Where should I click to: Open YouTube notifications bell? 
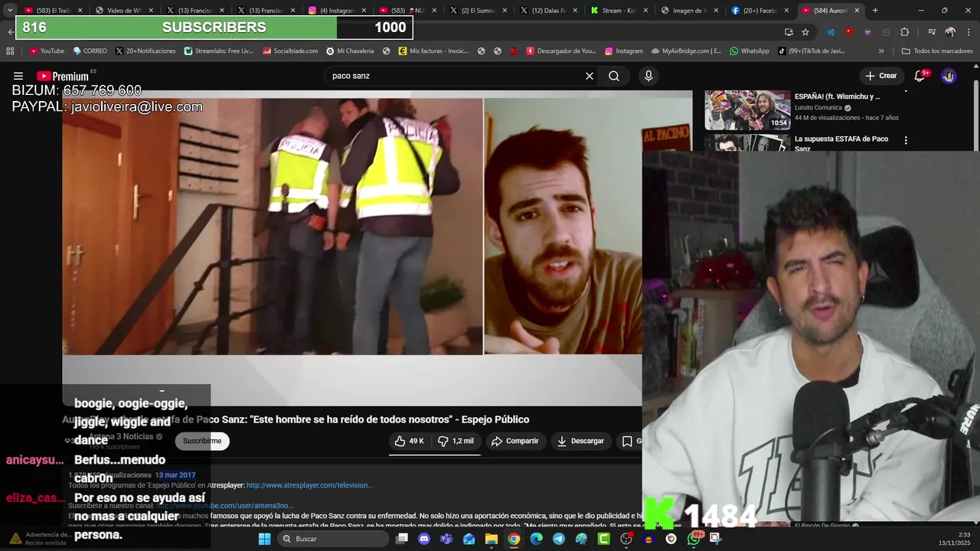click(x=920, y=76)
